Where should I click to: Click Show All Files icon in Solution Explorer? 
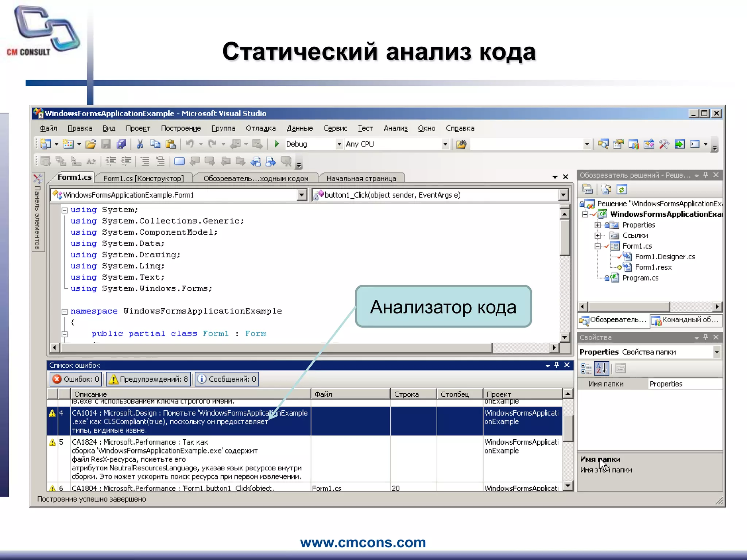[x=607, y=189]
